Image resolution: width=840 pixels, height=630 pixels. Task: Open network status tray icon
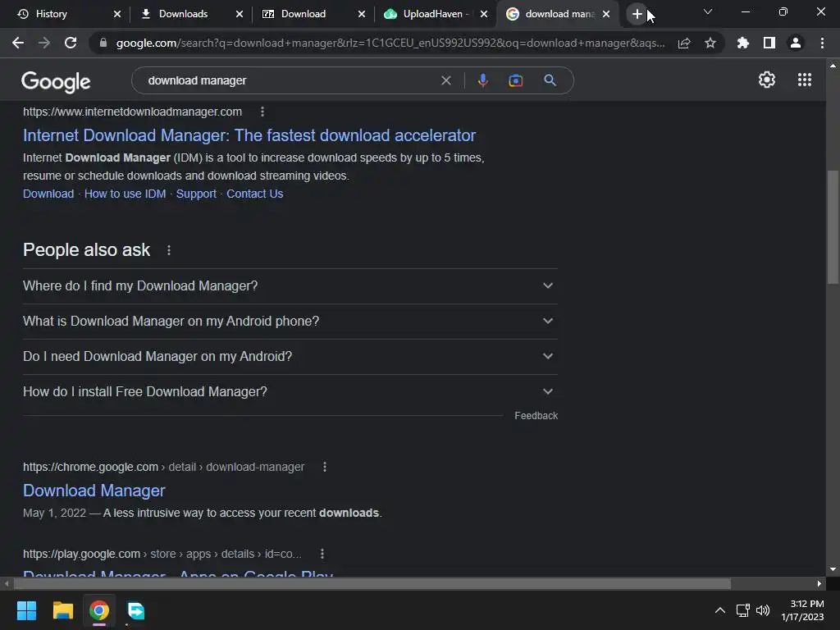pyautogui.click(x=742, y=610)
